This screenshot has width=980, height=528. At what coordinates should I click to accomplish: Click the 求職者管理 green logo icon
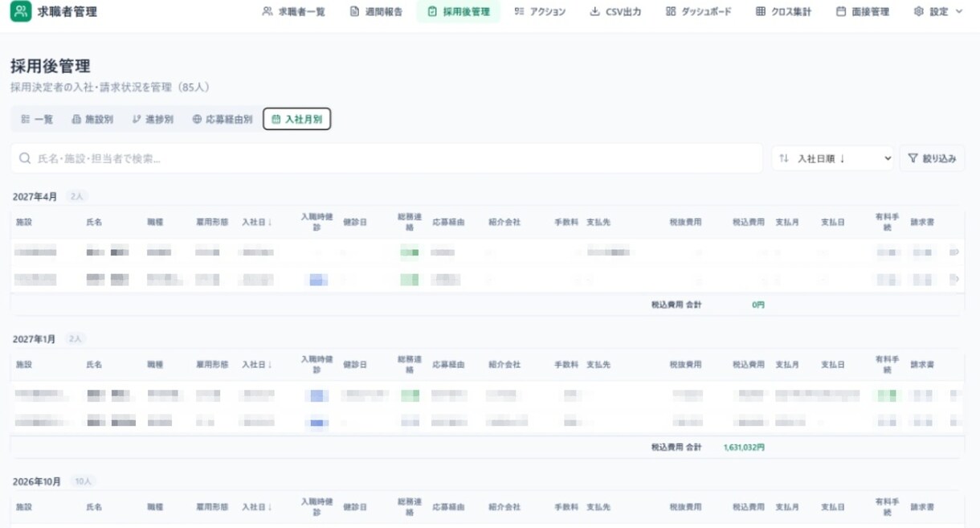click(22, 11)
